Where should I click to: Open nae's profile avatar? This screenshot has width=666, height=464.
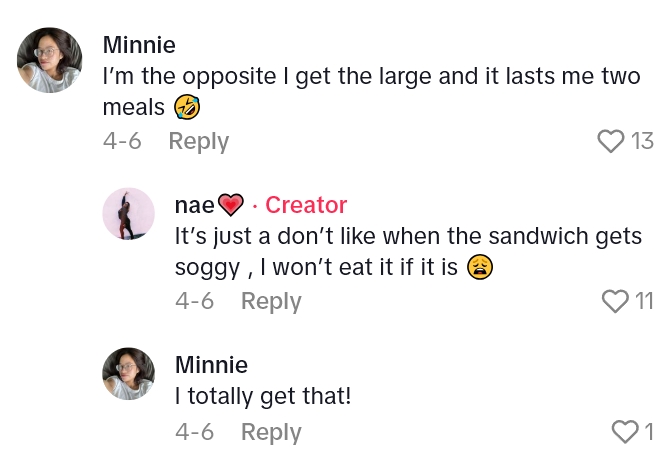click(x=128, y=213)
